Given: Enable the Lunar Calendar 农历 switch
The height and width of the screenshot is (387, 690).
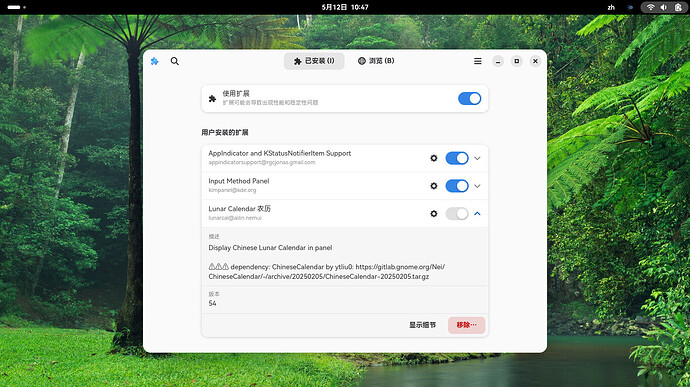Looking at the screenshot, I should pos(457,214).
